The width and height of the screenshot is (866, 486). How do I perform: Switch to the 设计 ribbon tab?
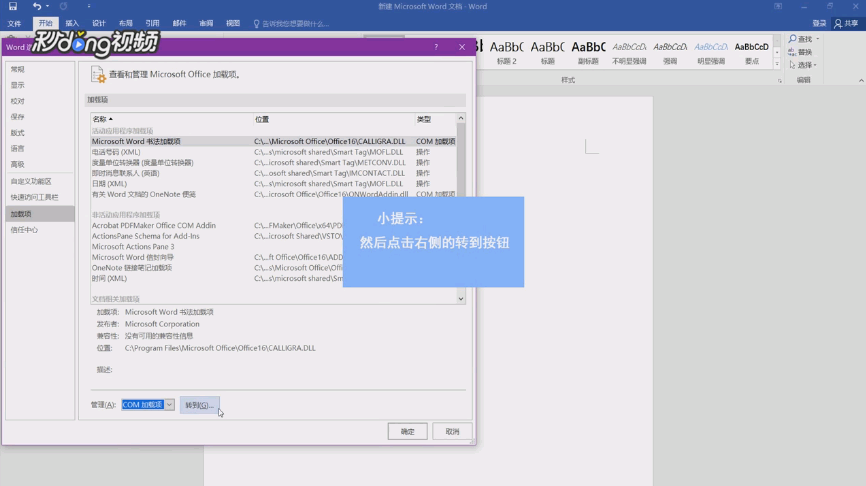tap(99, 23)
